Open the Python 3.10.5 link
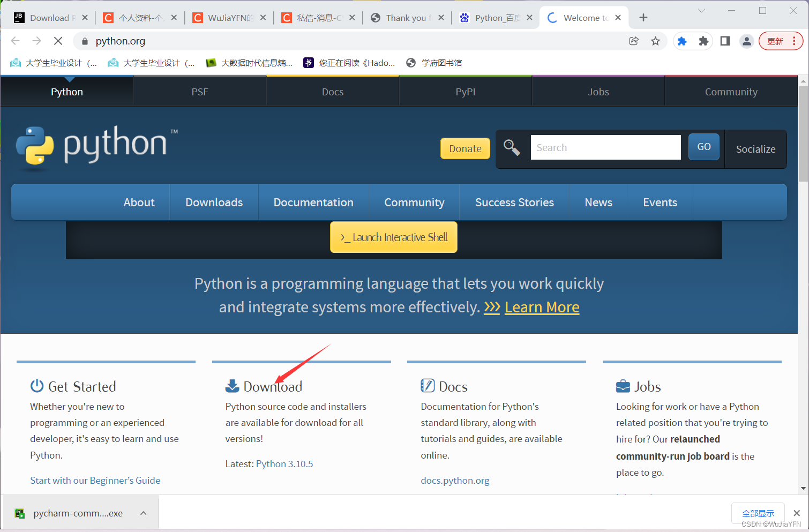The image size is (809, 532). click(284, 464)
